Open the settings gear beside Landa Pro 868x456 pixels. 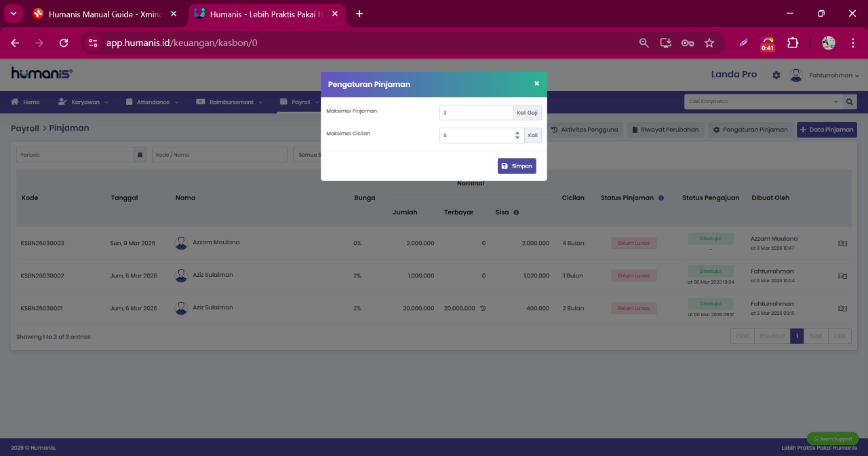(x=776, y=75)
